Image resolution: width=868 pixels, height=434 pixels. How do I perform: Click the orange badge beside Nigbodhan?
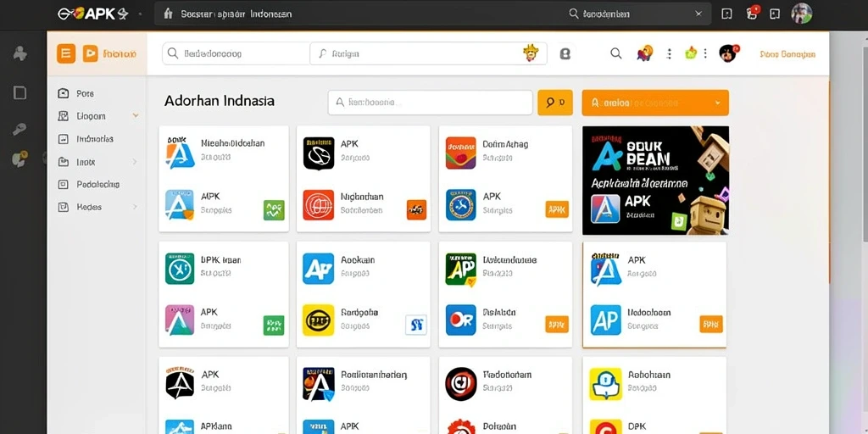[416, 210]
